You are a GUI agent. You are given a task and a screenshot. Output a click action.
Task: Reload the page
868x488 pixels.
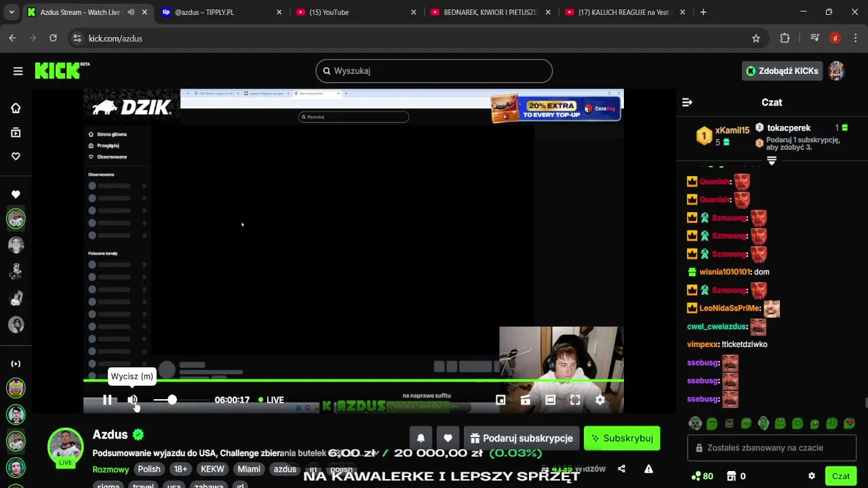point(53,39)
